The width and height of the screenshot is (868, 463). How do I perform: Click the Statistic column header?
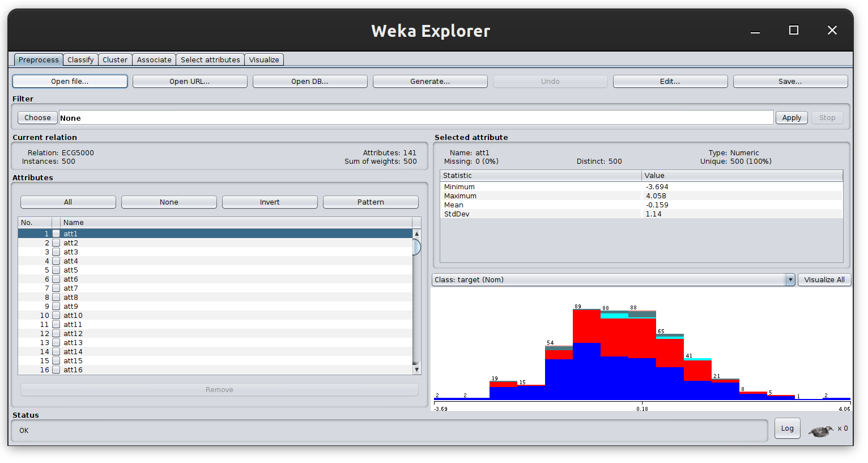click(x=541, y=175)
